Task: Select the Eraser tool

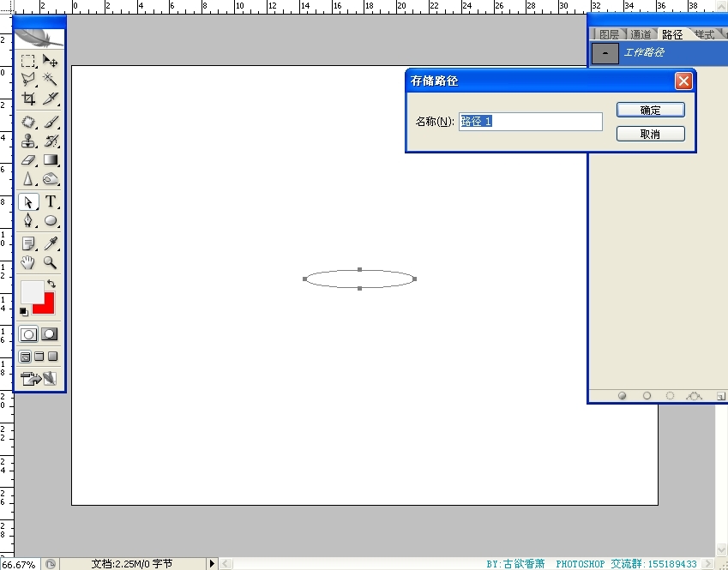Action: [28, 160]
